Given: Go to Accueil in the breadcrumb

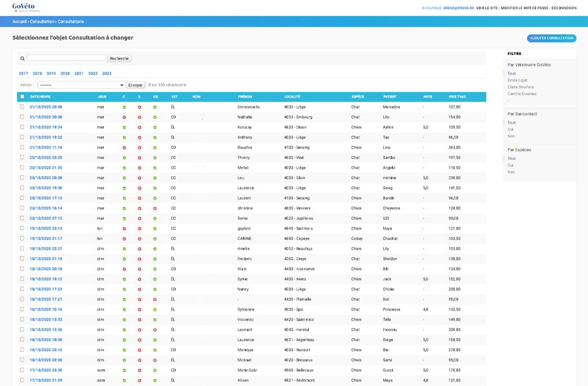Looking at the screenshot, I should point(19,22).
